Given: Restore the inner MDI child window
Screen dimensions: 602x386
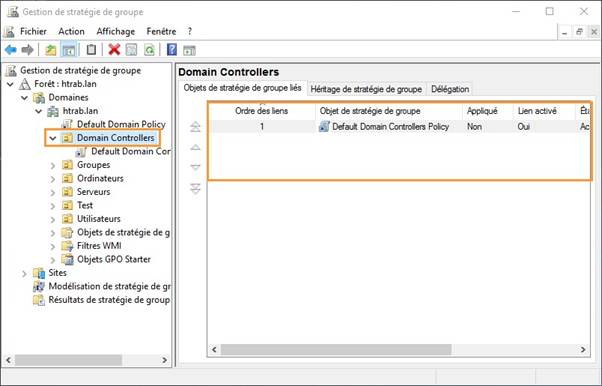Looking at the screenshot, I should click(579, 32).
